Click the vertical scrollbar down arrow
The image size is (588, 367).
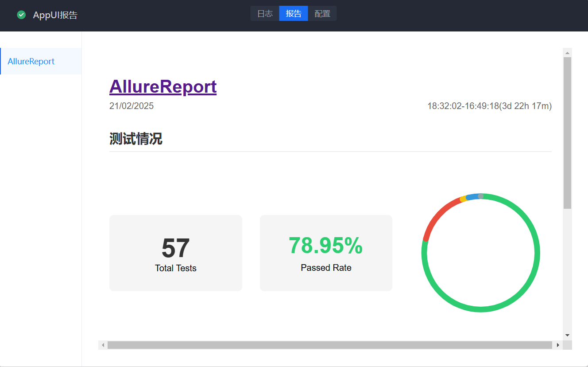pos(567,335)
